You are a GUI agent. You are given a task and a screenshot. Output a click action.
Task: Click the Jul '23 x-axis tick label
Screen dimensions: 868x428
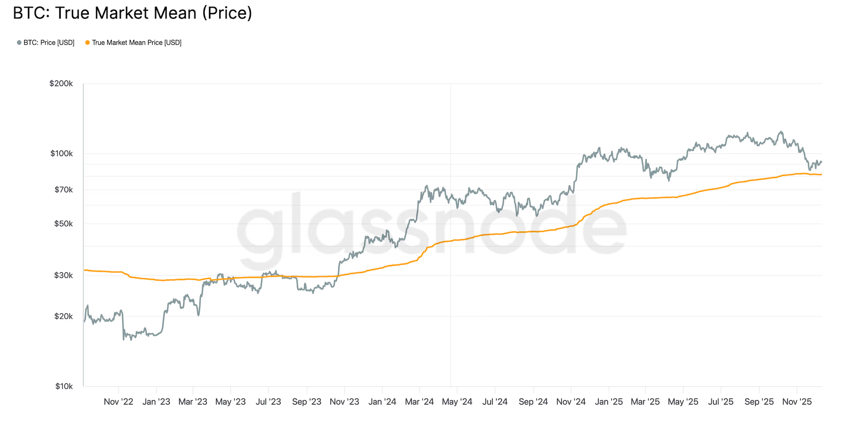[268, 402]
